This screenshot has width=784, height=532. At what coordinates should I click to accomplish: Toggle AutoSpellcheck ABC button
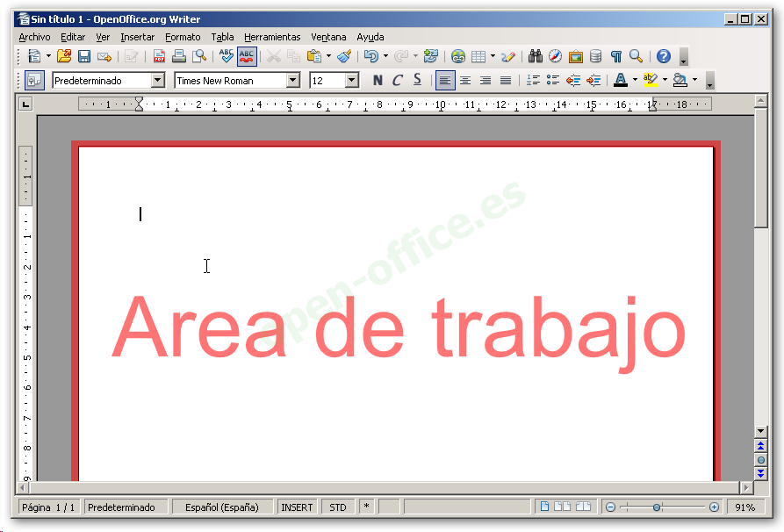click(x=247, y=56)
